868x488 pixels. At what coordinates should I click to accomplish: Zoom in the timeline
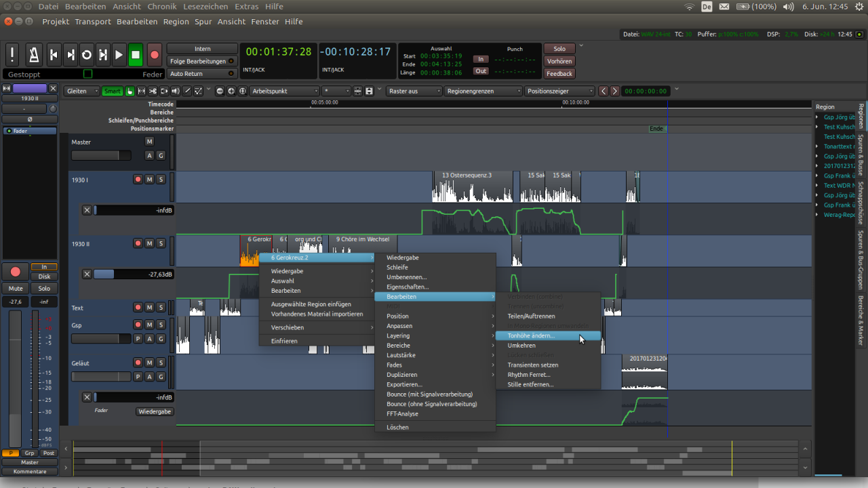[231, 91]
